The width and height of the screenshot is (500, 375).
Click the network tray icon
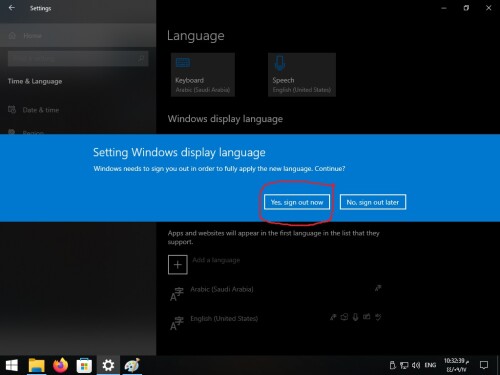(x=404, y=365)
